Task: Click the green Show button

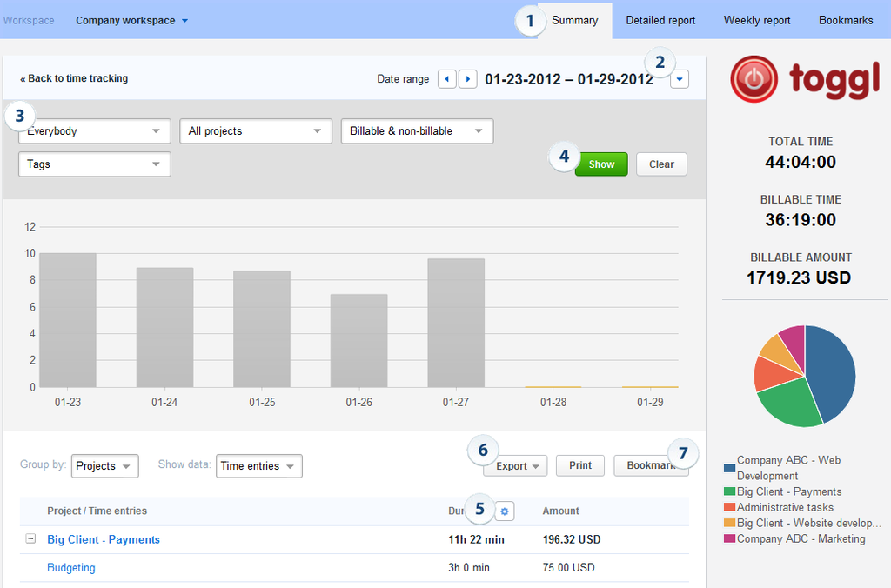Action: (601, 164)
